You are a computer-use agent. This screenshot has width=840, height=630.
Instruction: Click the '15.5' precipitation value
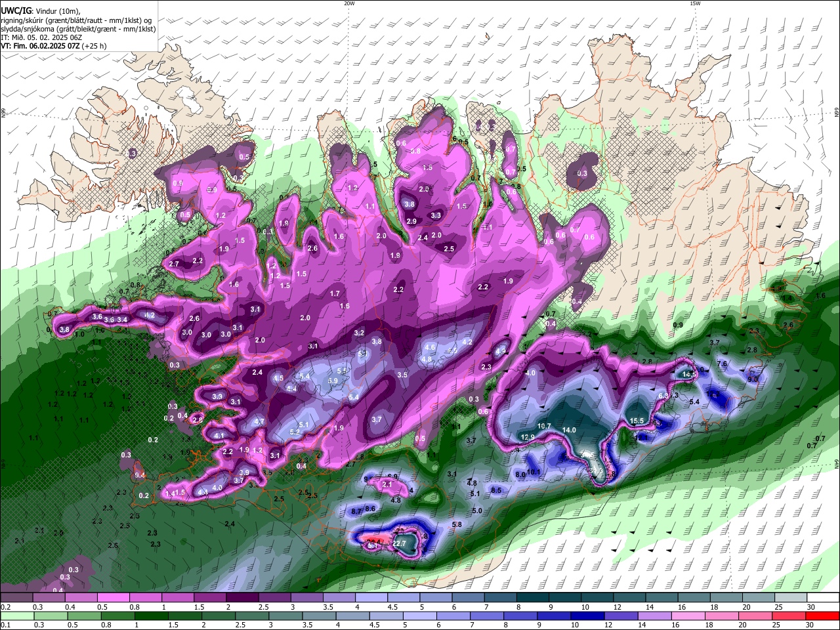pos(637,421)
